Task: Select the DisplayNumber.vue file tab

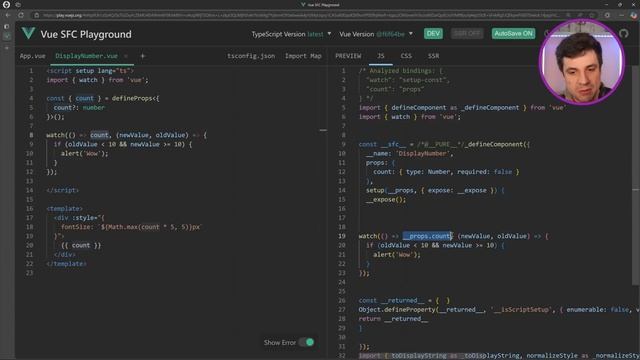Action: pos(87,56)
